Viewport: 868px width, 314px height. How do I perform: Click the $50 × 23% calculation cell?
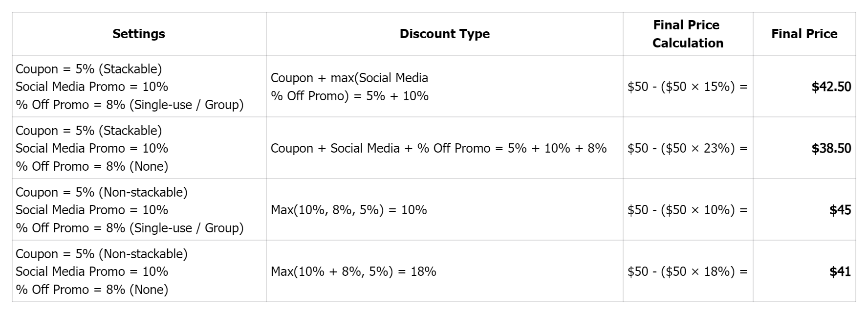tap(688, 148)
